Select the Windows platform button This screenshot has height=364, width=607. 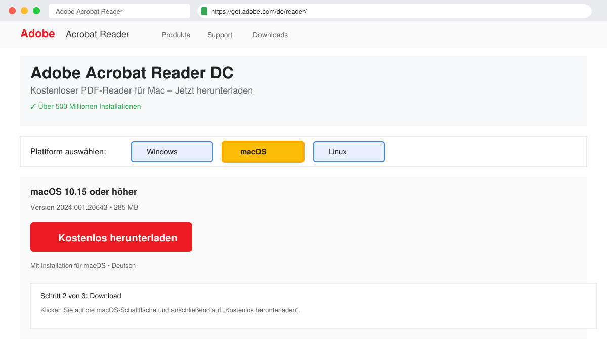[172, 152]
